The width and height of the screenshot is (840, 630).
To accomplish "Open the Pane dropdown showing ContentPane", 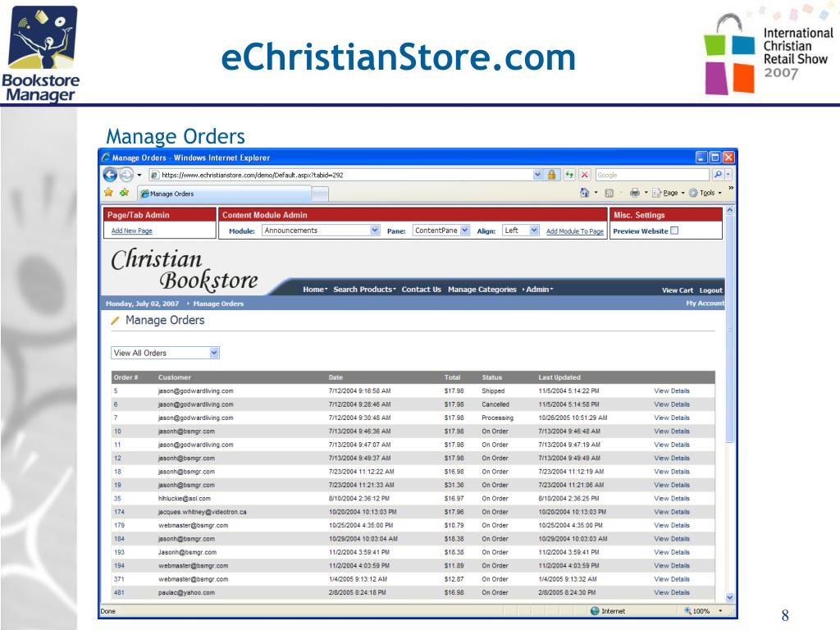I will pyautogui.click(x=441, y=231).
